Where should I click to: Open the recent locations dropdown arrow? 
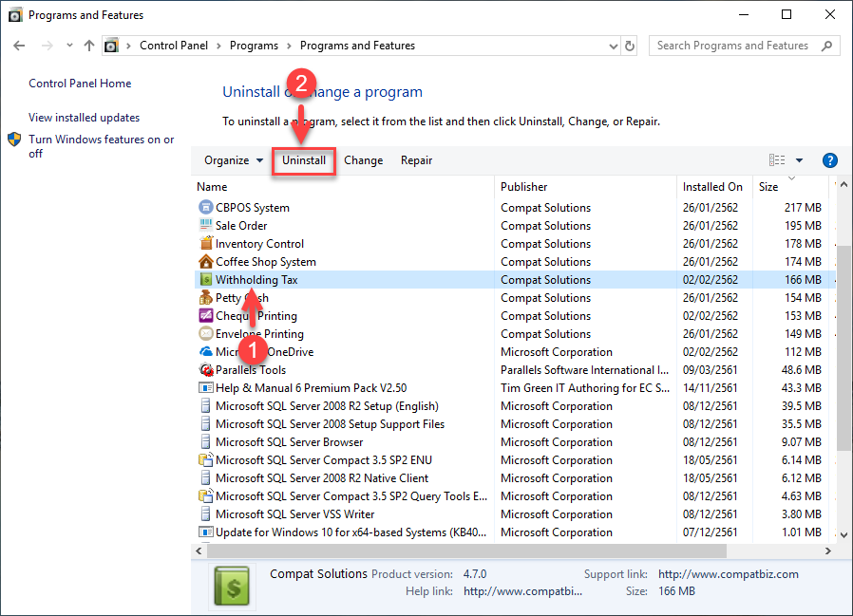coord(69,46)
